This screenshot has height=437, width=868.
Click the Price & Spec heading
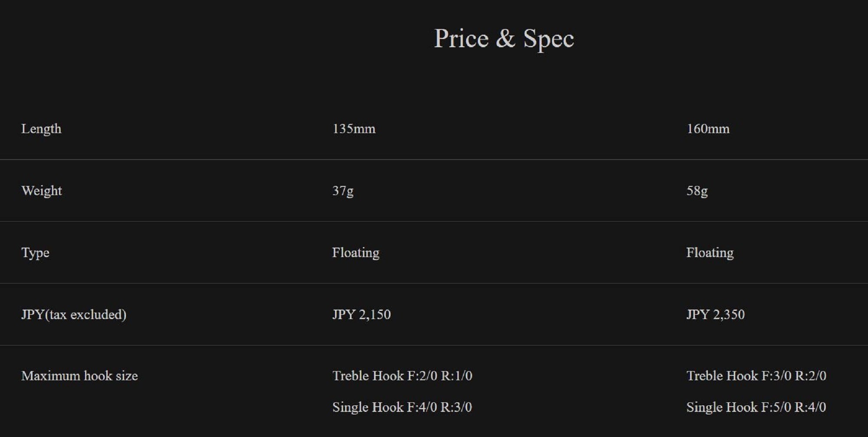(x=504, y=39)
